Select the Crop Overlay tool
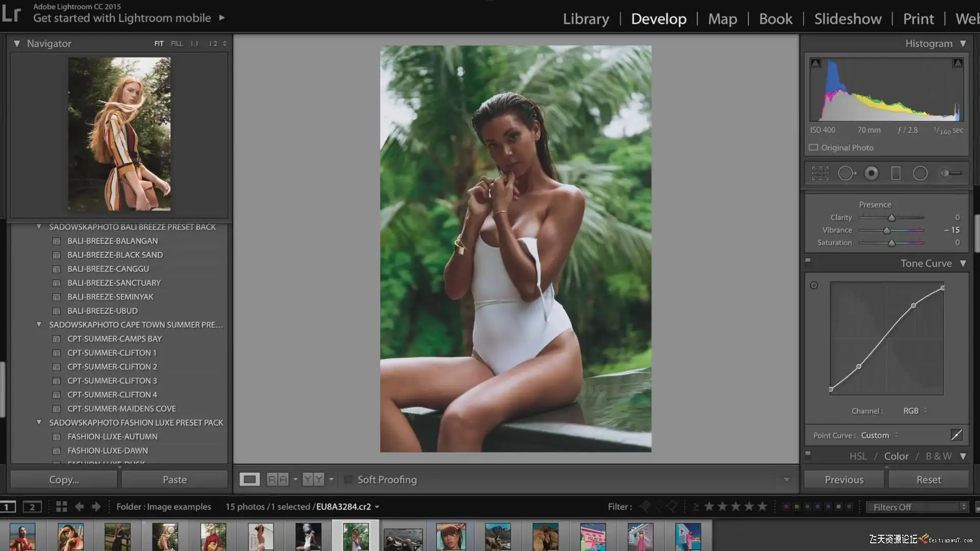Viewport: 980px width, 551px height. [x=820, y=173]
